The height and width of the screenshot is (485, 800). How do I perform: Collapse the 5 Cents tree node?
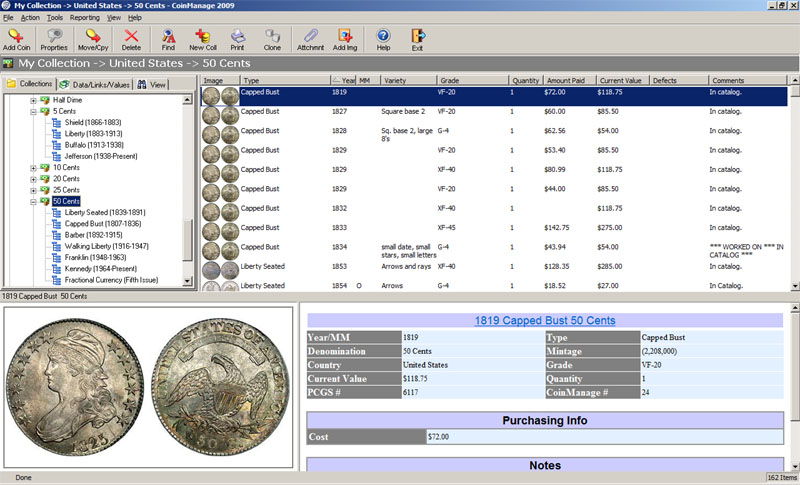(x=33, y=112)
